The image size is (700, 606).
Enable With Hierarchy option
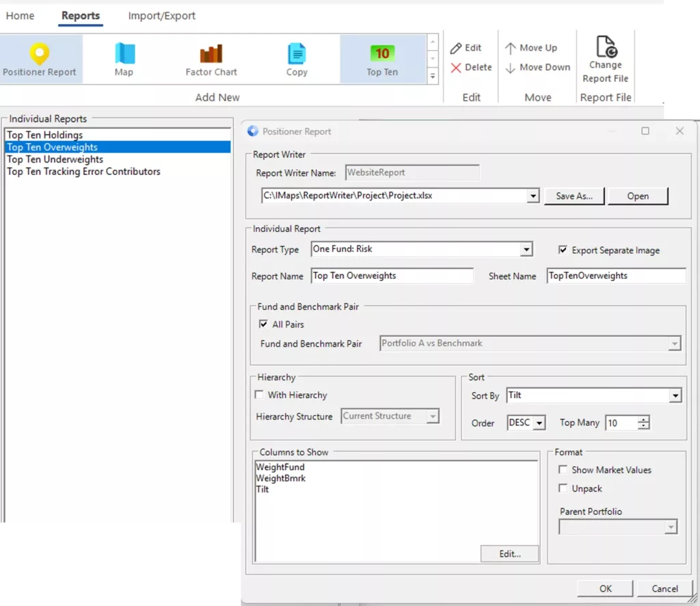click(259, 395)
